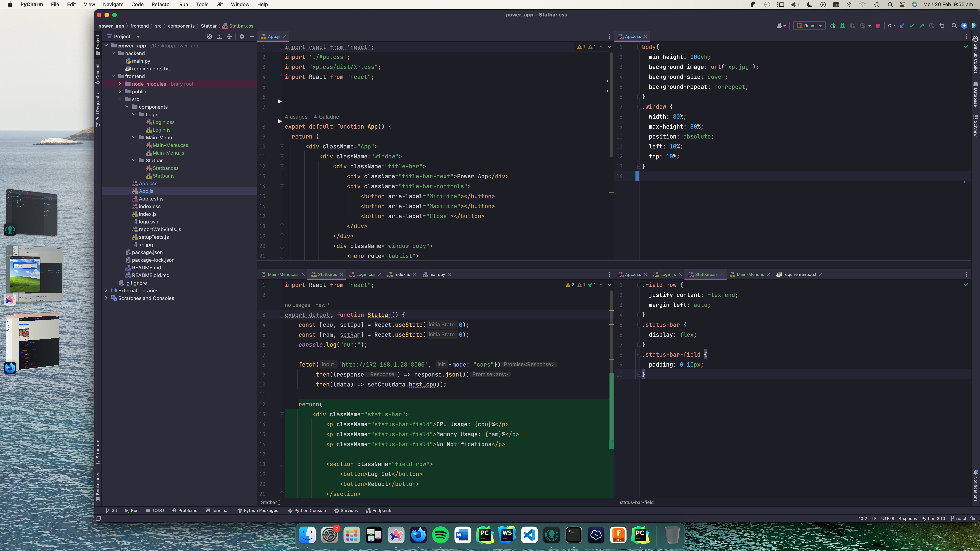
Task: Toggle the Bookmarks tool window
Action: click(98, 487)
